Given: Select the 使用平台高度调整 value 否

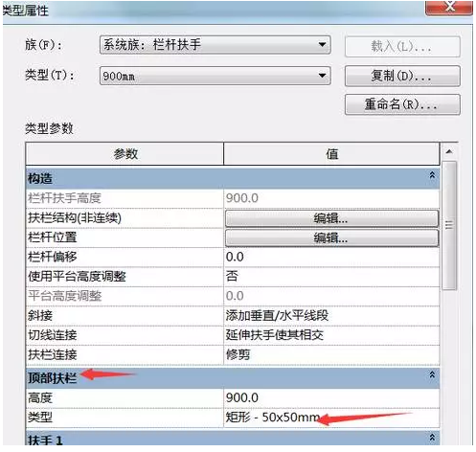Looking at the screenshot, I should click(331, 277).
